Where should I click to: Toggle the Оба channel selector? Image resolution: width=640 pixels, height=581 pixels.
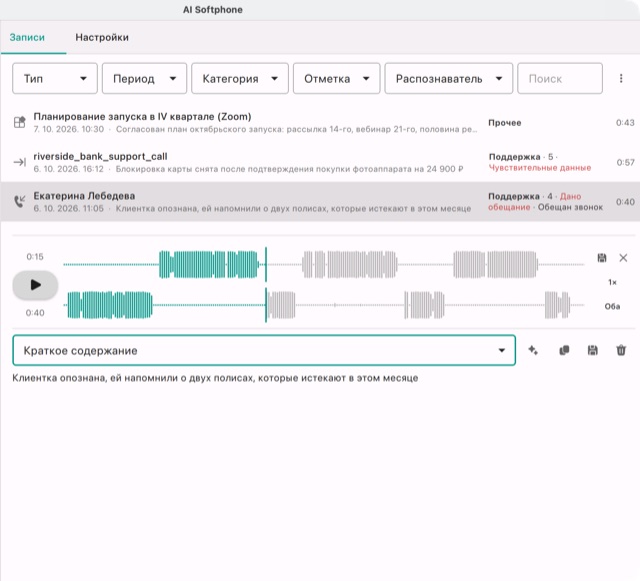[612, 306]
